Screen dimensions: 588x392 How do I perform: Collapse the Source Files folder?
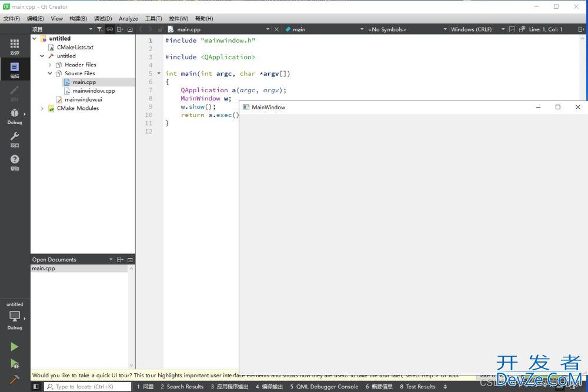coord(49,73)
